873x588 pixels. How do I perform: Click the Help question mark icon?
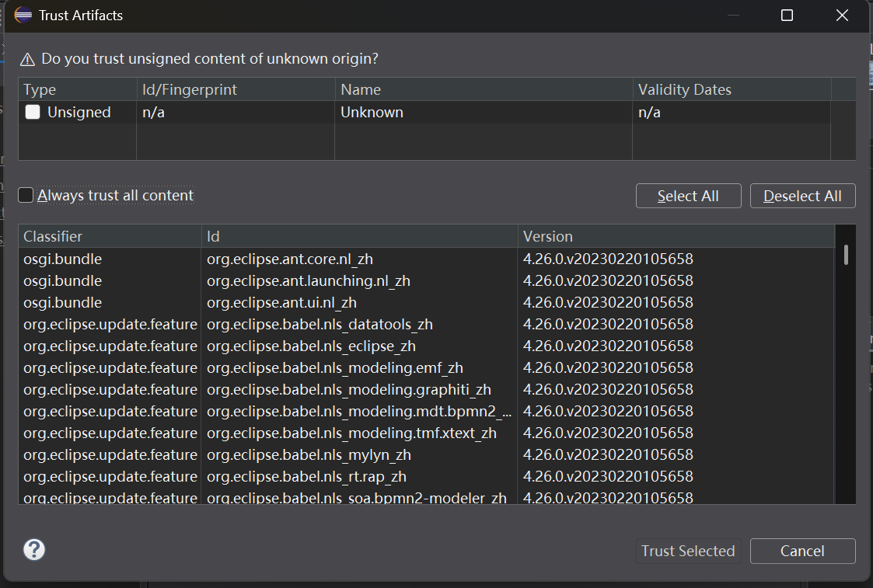(34, 550)
